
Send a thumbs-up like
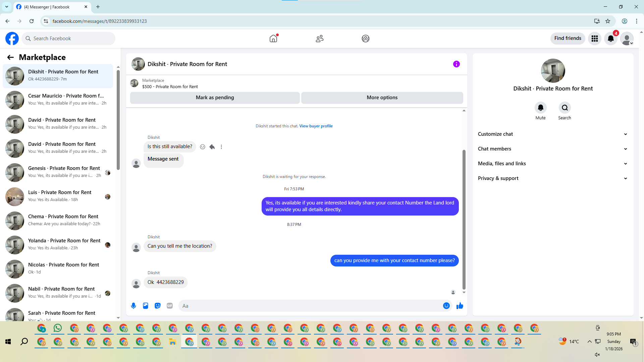(x=460, y=306)
